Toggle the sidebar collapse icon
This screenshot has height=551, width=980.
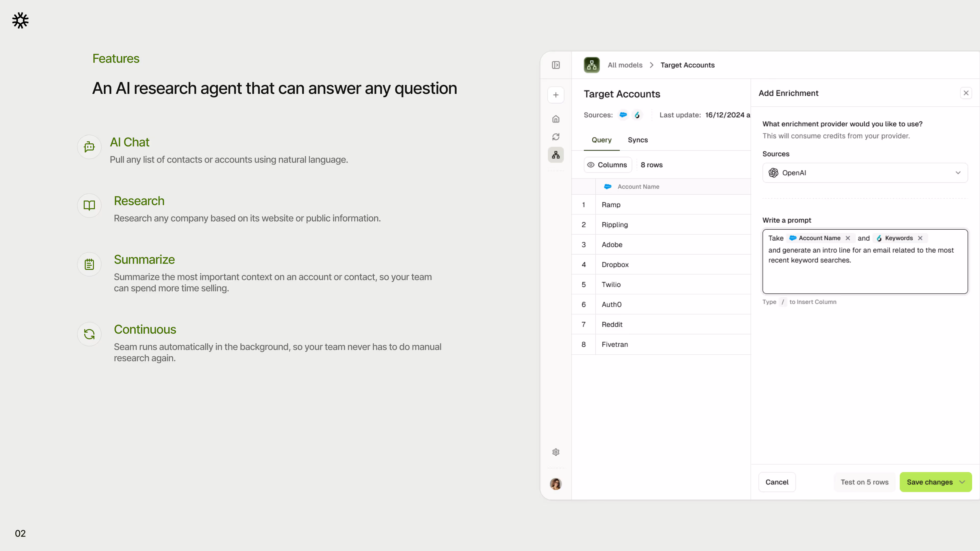(556, 65)
